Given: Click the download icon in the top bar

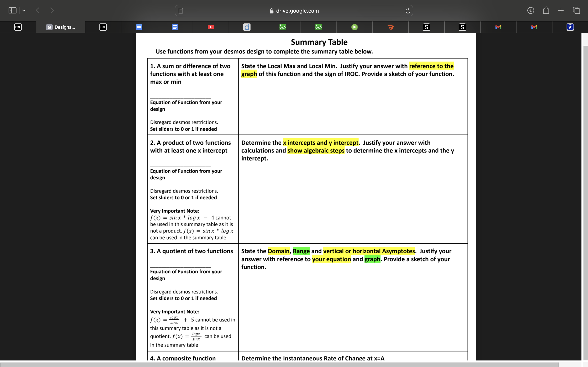Looking at the screenshot, I should 530,10.
